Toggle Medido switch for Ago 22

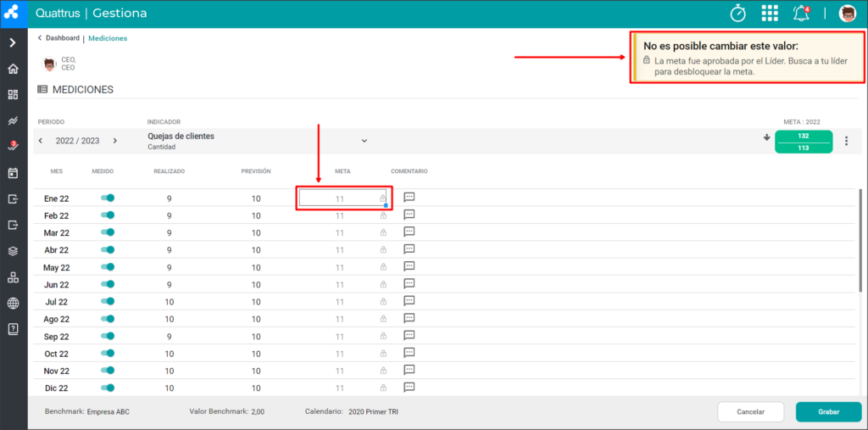(x=108, y=319)
